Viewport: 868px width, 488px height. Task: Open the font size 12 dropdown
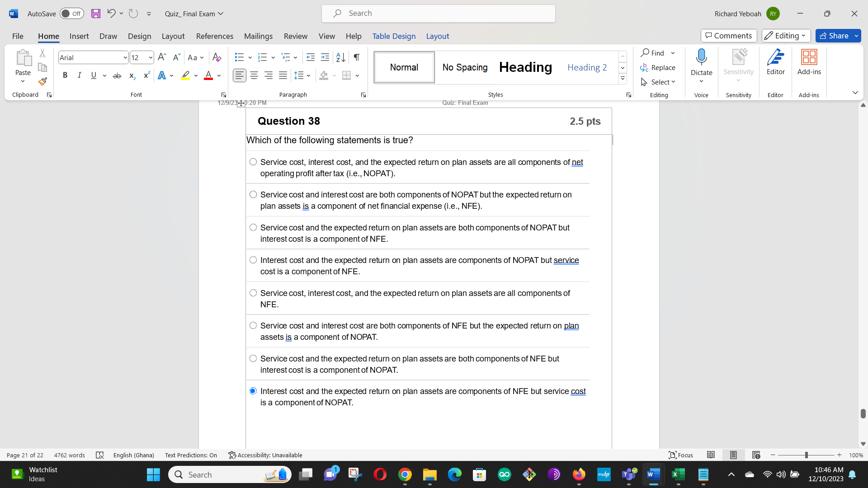(x=151, y=57)
